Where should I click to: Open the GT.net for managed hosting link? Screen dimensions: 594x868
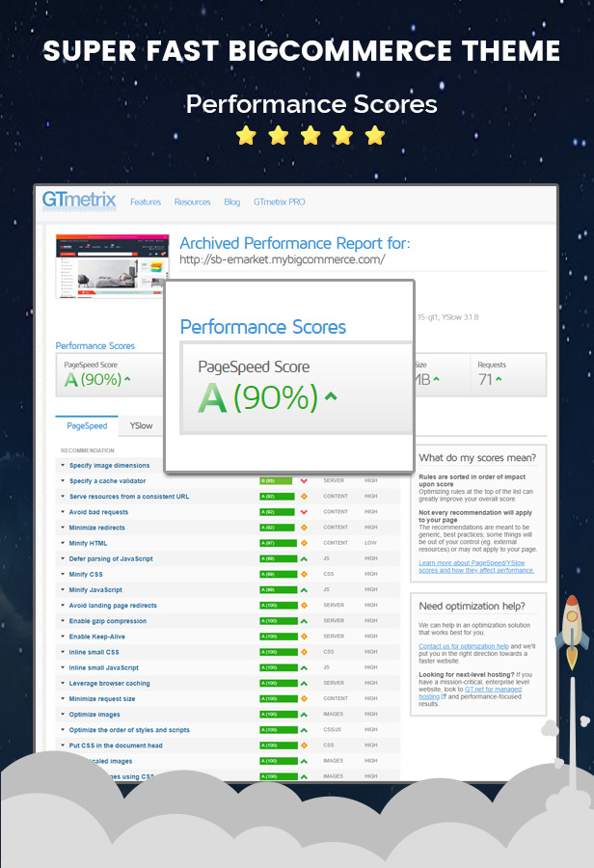[470, 693]
